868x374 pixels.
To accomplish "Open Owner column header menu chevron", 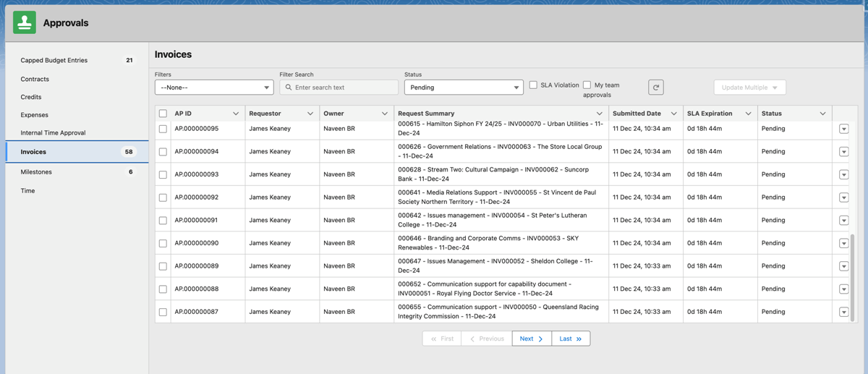I will [x=385, y=114].
